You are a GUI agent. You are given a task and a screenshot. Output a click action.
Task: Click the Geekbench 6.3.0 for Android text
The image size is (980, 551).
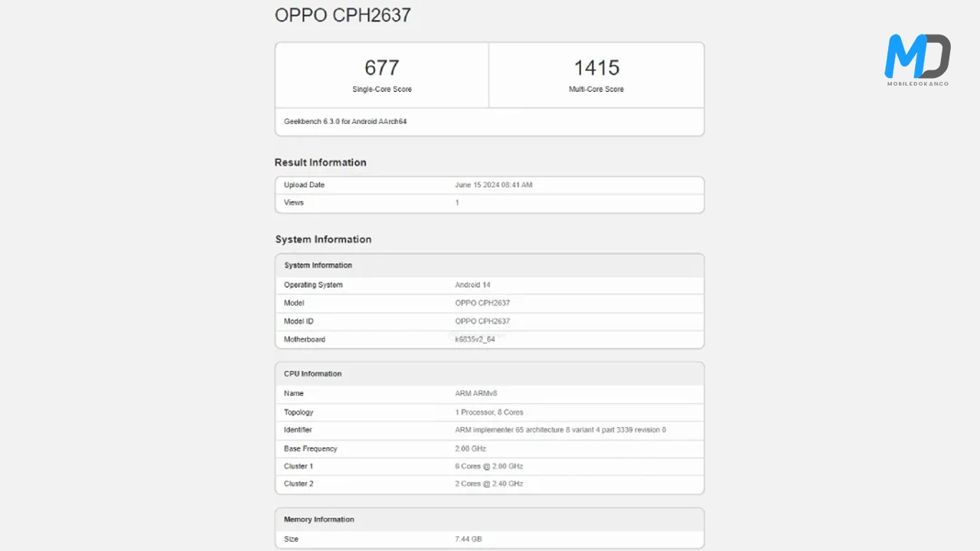(x=345, y=122)
